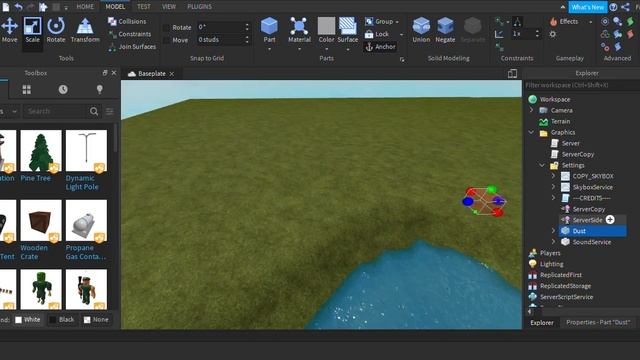Screen dimensions: 640x360
Task: Click the Toolbox search field
Action: point(56,111)
